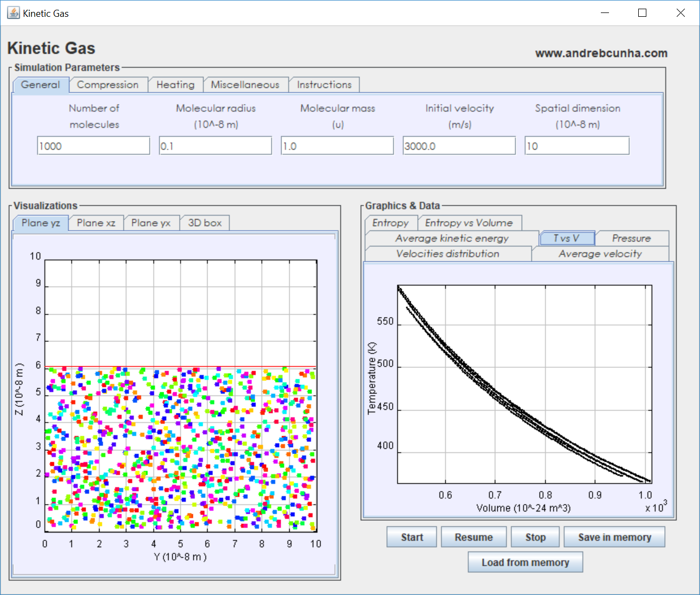Viewport: 700px width, 595px height.
Task: Stop the simulation
Action: click(535, 537)
